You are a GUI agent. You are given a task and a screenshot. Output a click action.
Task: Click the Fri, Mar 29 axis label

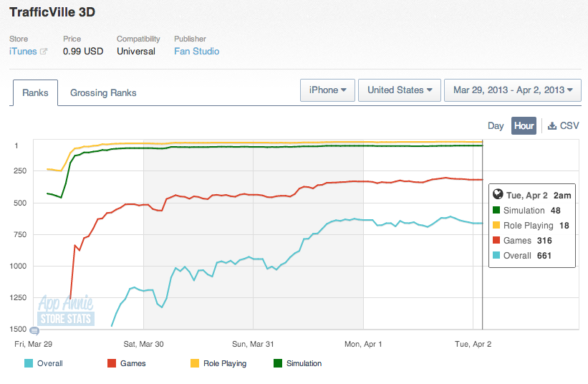34,344
